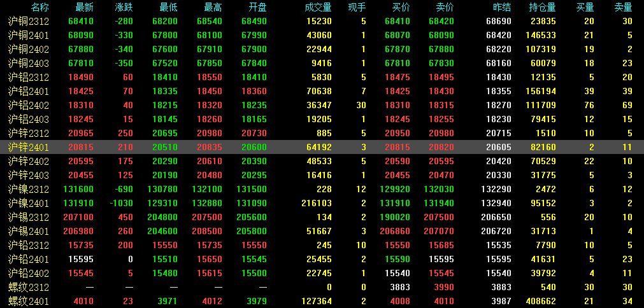Select the 沪镍2312 contract name
This screenshot has width=644, height=308.
(29, 190)
